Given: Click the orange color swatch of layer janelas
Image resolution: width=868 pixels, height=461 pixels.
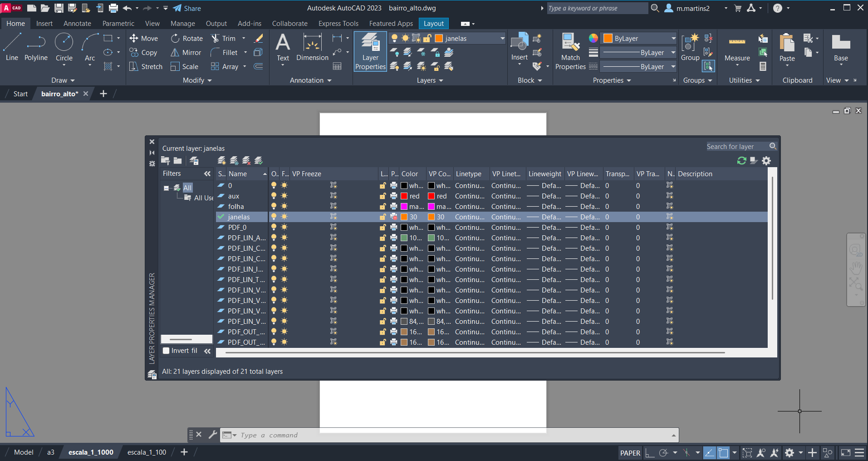Looking at the screenshot, I should (x=404, y=217).
